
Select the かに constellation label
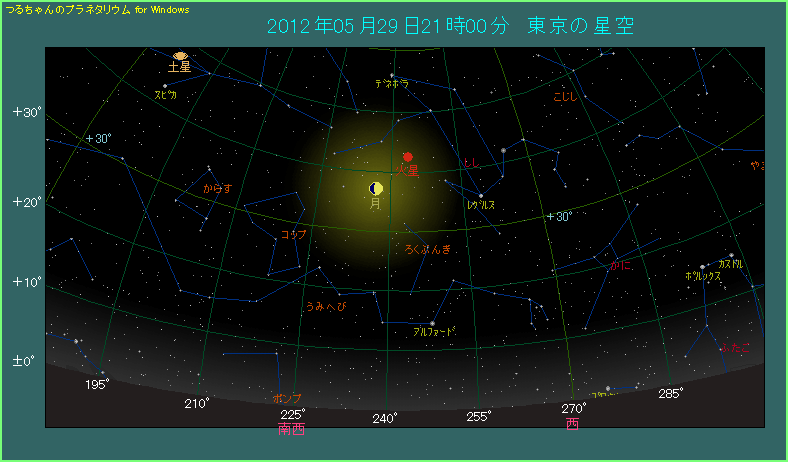(621, 266)
